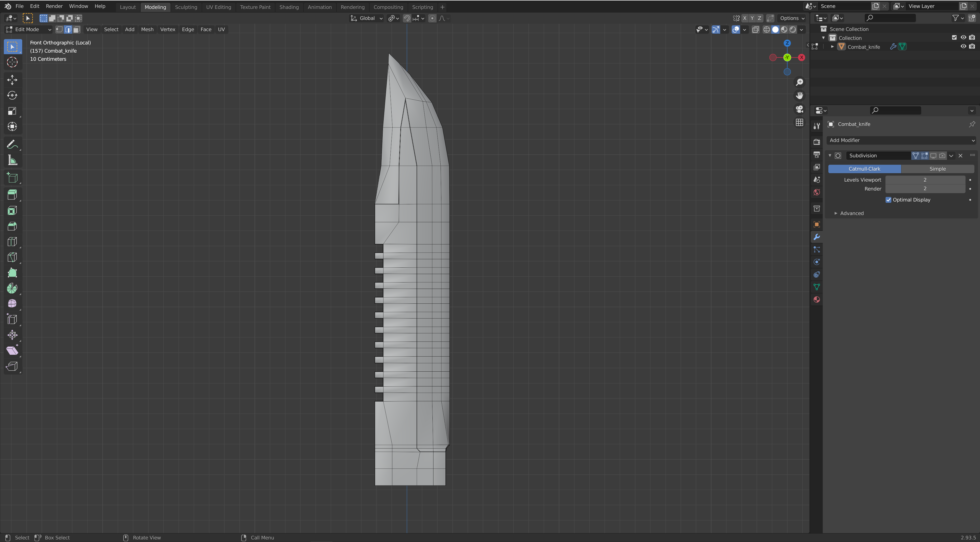Open Global transform orientation dropdown
Image resolution: width=980 pixels, height=542 pixels.
pyautogui.click(x=366, y=18)
